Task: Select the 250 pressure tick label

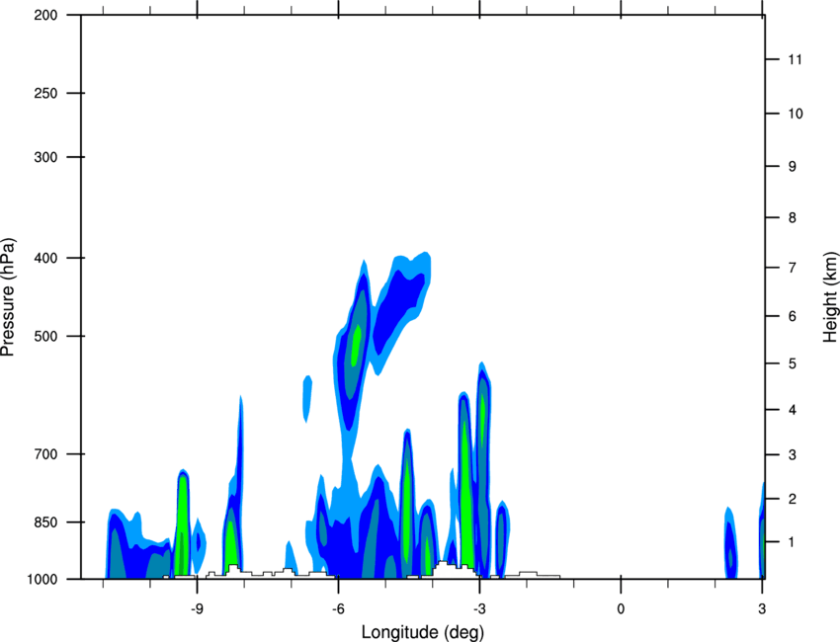Action: tap(45, 93)
